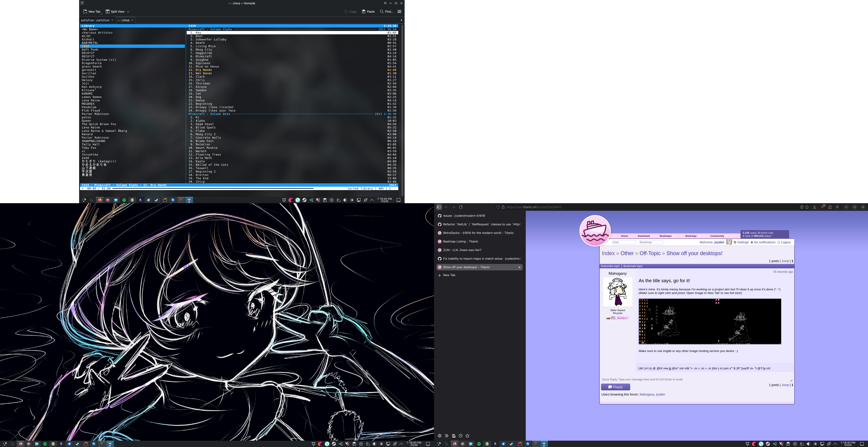Click the Subscribe topic link
868x447 pixels.
pyautogui.click(x=610, y=266)
